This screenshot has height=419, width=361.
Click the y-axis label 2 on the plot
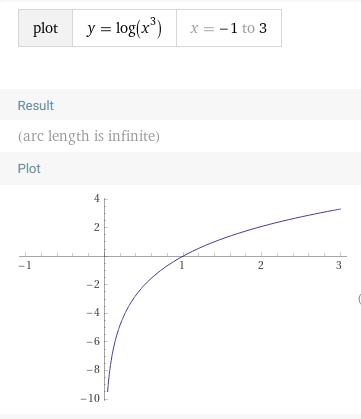tap(97, 227)
